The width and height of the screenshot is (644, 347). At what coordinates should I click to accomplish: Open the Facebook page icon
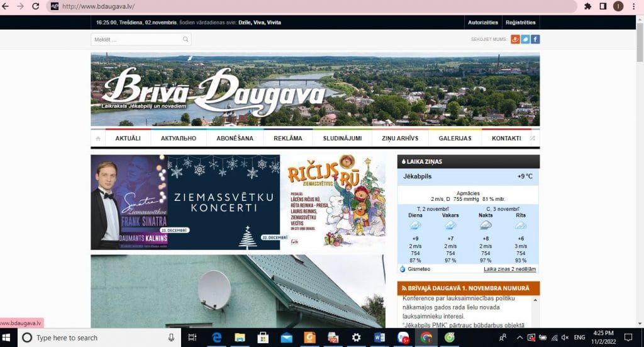click(x=535, y=39)
